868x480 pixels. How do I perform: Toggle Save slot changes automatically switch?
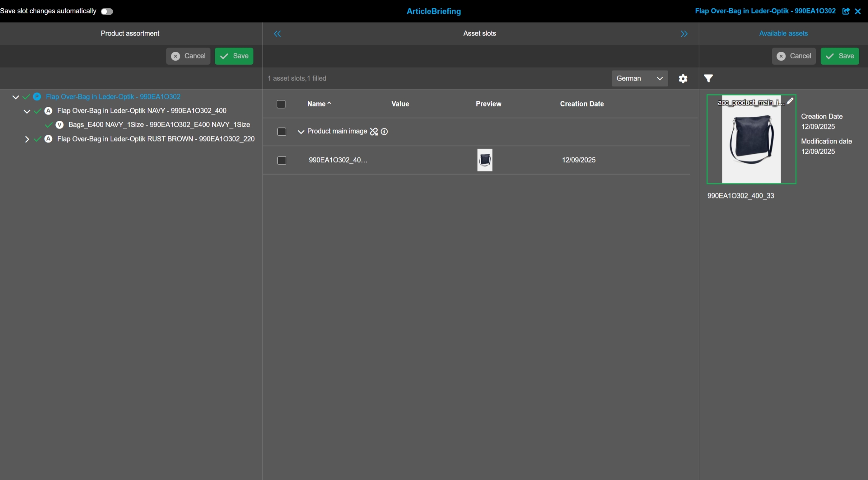tap(107, 11)
